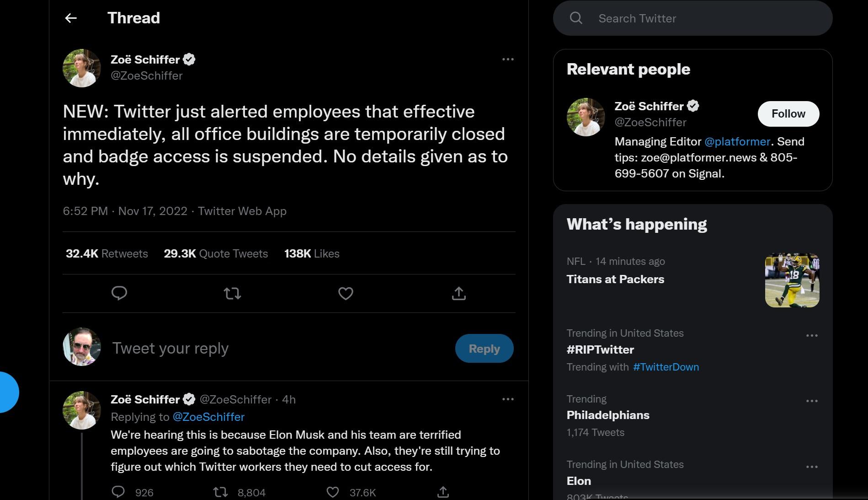View the 29.3K Quote Tweets list

click(216, 254)
